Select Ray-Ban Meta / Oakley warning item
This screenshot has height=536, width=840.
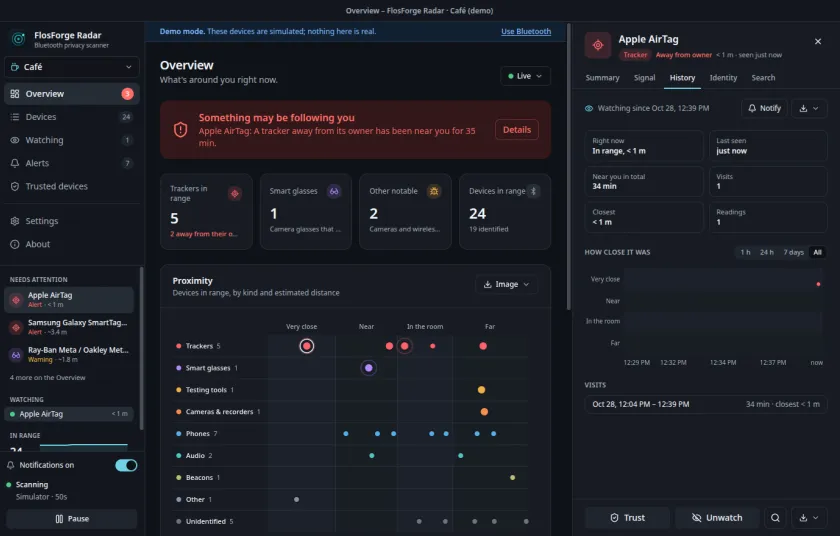(69, 354)
